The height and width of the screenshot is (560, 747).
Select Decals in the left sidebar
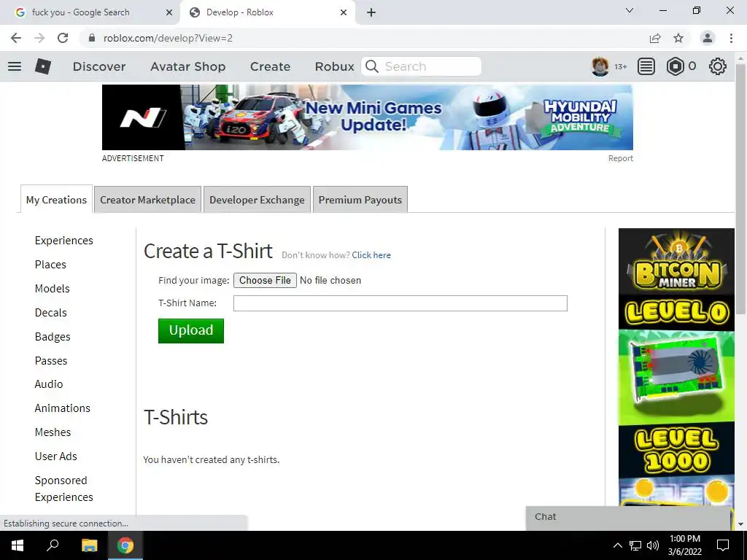point(50,312)
